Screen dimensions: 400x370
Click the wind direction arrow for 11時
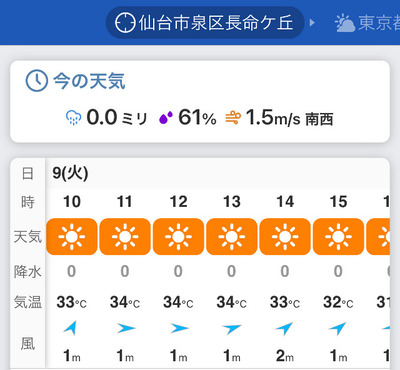[x=126, y=328]
